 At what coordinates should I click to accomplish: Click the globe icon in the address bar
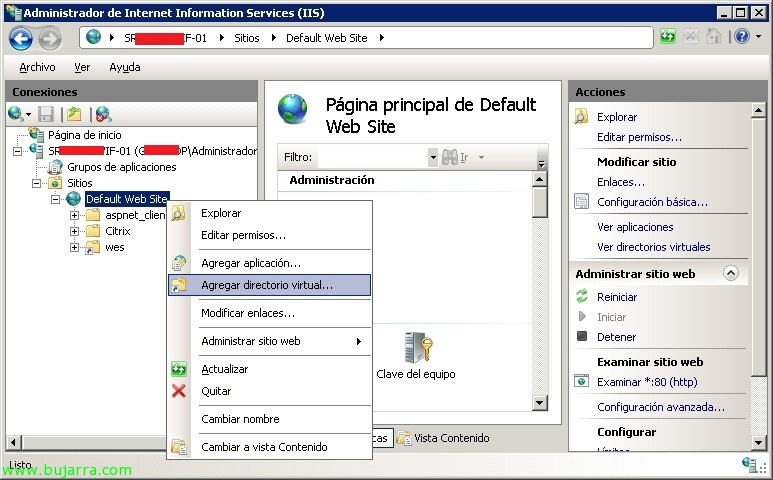pos(93,36)
